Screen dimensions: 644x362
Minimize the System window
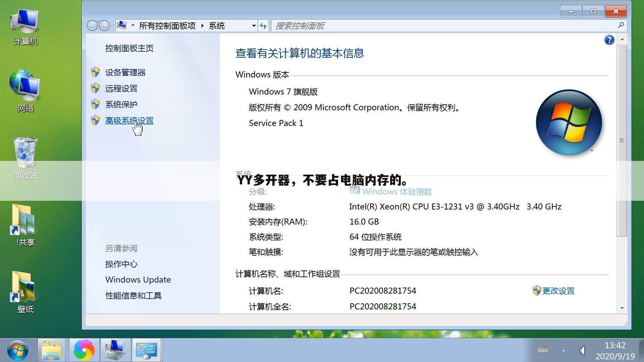pyautogui.click(x=571, y=11)
